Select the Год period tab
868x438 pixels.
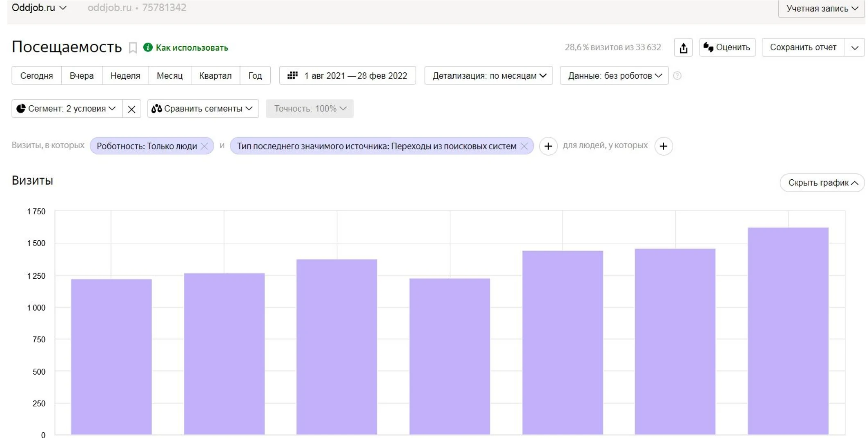(255, 76)
